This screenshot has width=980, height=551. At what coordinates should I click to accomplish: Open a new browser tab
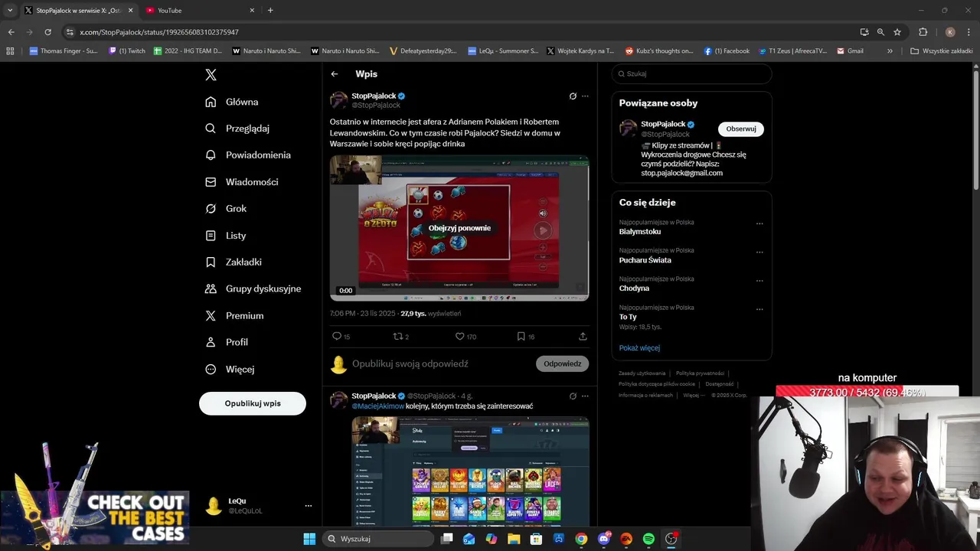[x=270, y=11]
